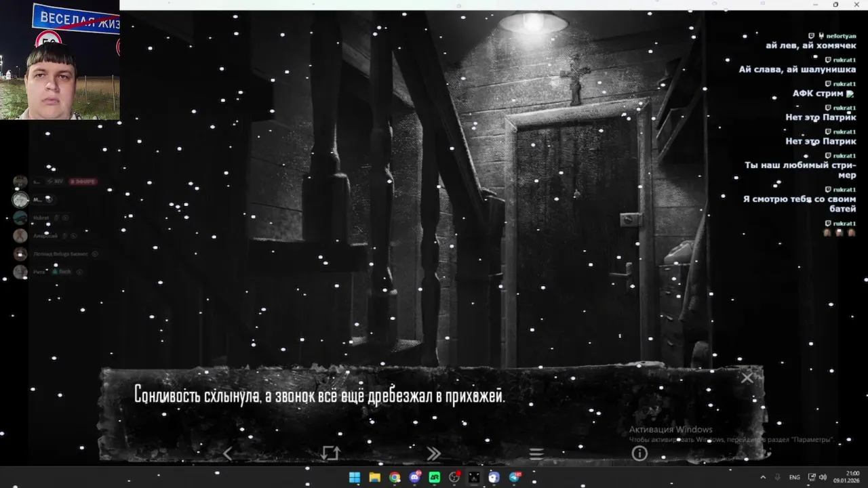This screenshot has width=868, height=488.
Task: Open Telegram from the taskbar
Action: point(514,477)
